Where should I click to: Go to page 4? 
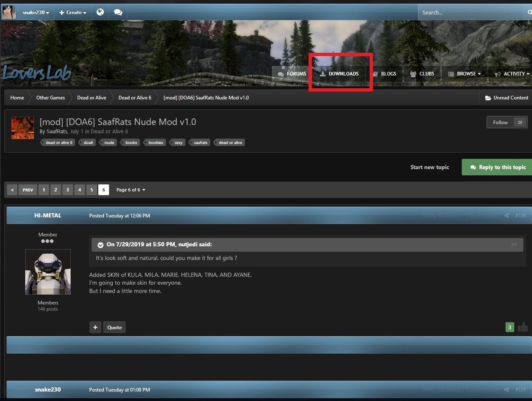[x=80, y=190]
